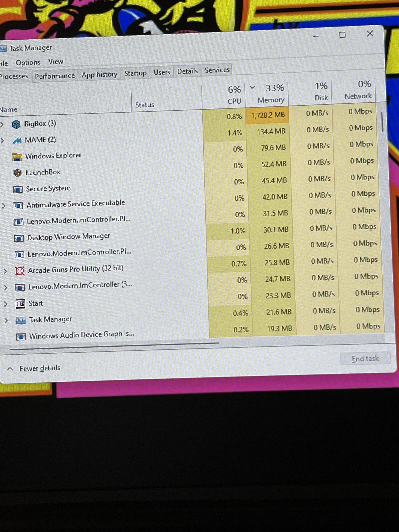Expand the MAME (2) process group
This screenshot has height=532, width=399.
pos(3,141)
